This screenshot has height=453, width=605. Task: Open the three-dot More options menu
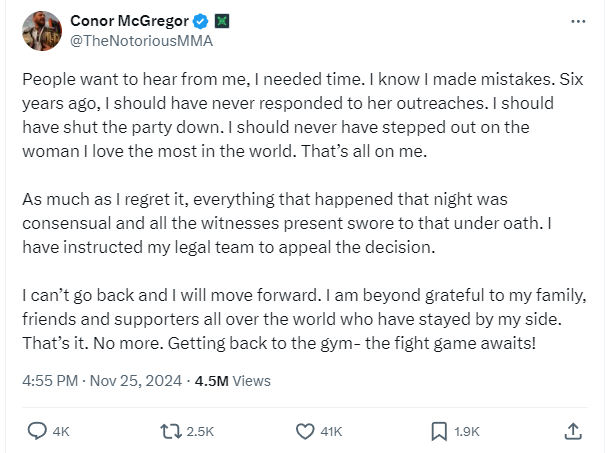577,21
